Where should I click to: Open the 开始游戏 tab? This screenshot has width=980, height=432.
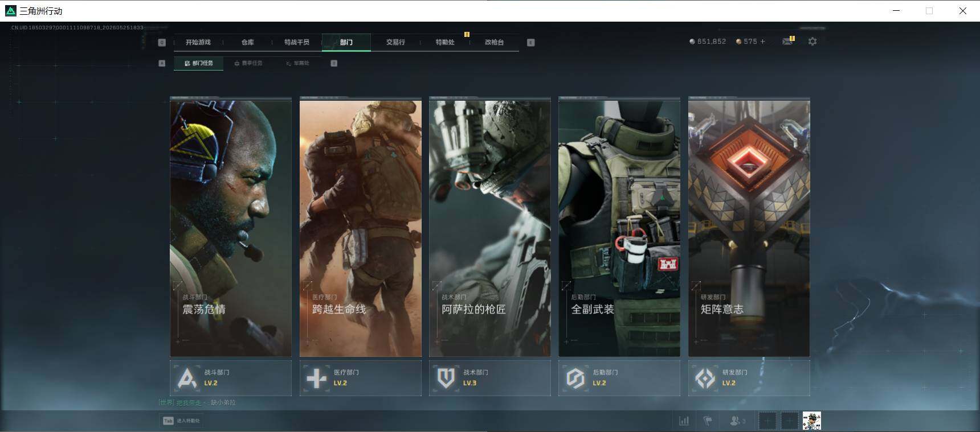point(198,42)
